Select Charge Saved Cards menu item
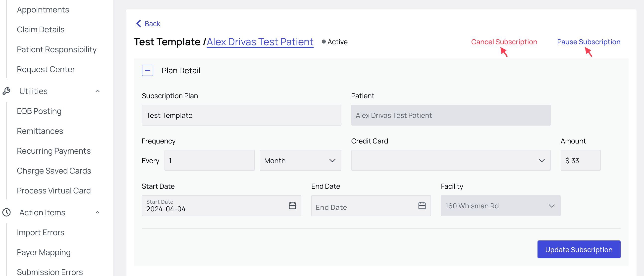The image size is (644, 276). 54,171
